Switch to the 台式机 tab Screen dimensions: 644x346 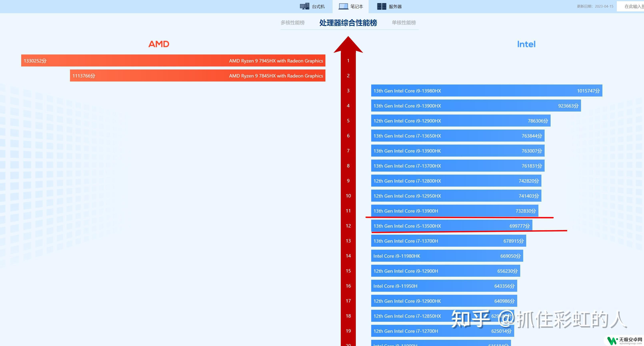coord(312,7)
